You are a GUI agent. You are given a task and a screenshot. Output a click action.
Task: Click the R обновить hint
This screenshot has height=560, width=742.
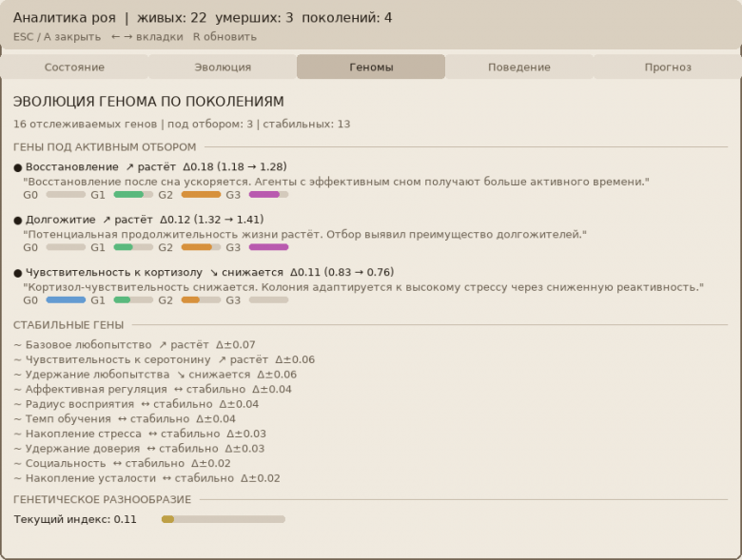pos(225,37)
